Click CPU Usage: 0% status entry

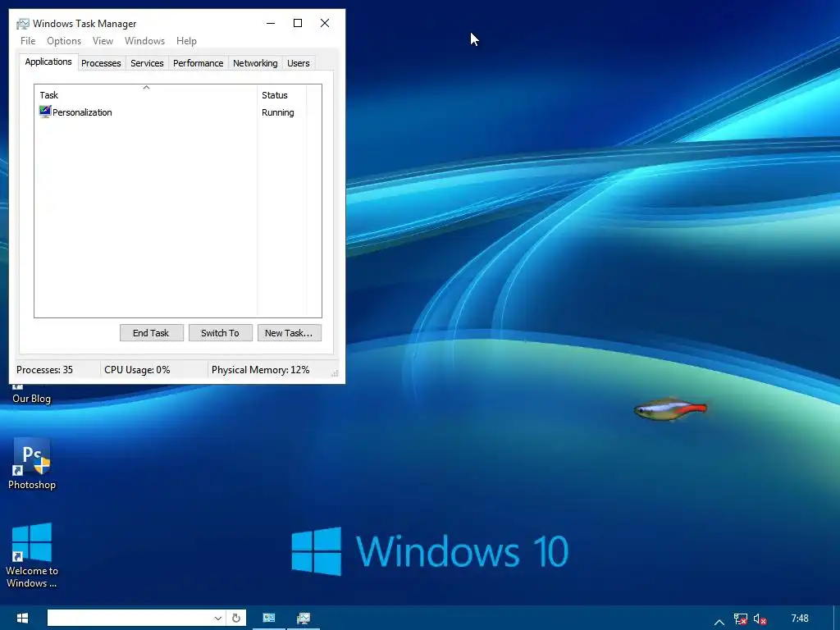pyautogui.click(x=137, y=370)
